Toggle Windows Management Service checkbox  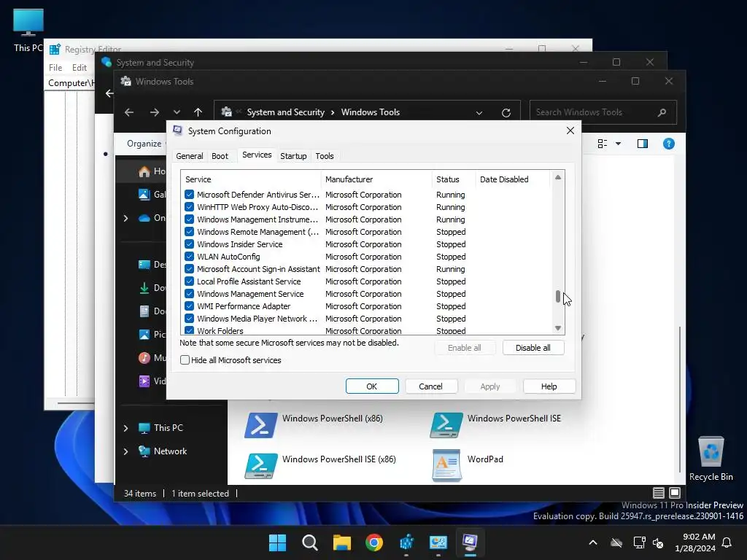tap(189, 293)
